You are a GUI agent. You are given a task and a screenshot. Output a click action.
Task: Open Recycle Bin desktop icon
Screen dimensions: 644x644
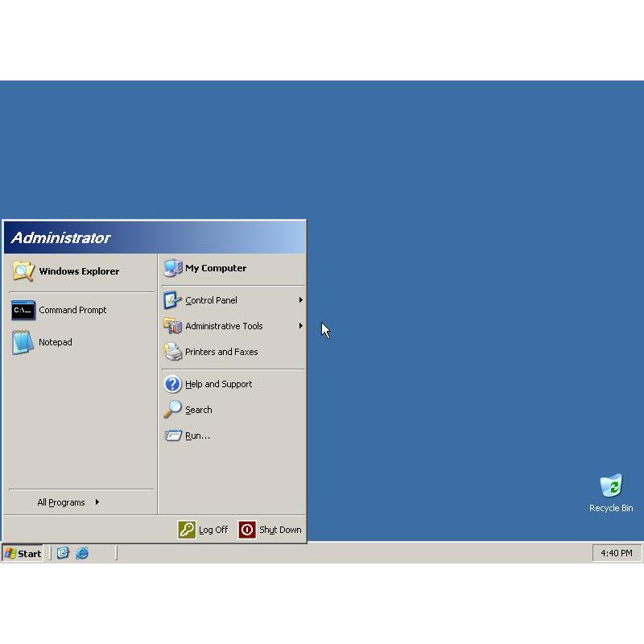(611, 485)
